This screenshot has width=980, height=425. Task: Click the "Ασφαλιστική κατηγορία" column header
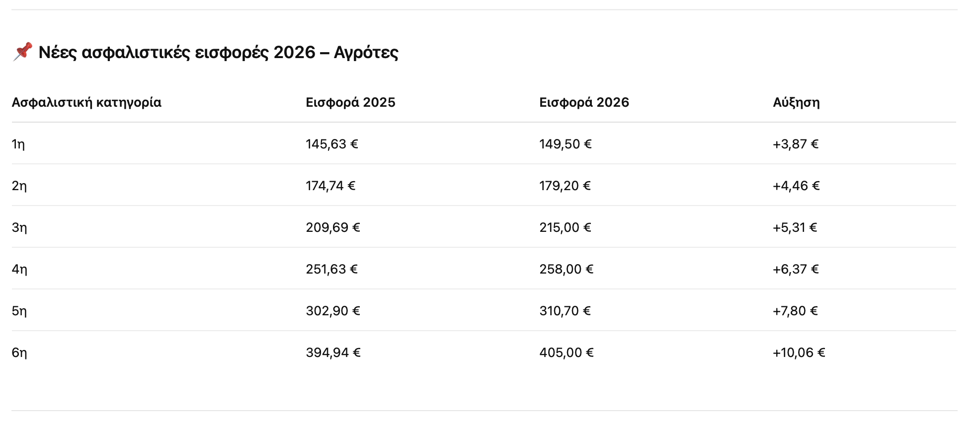[86, 102]
